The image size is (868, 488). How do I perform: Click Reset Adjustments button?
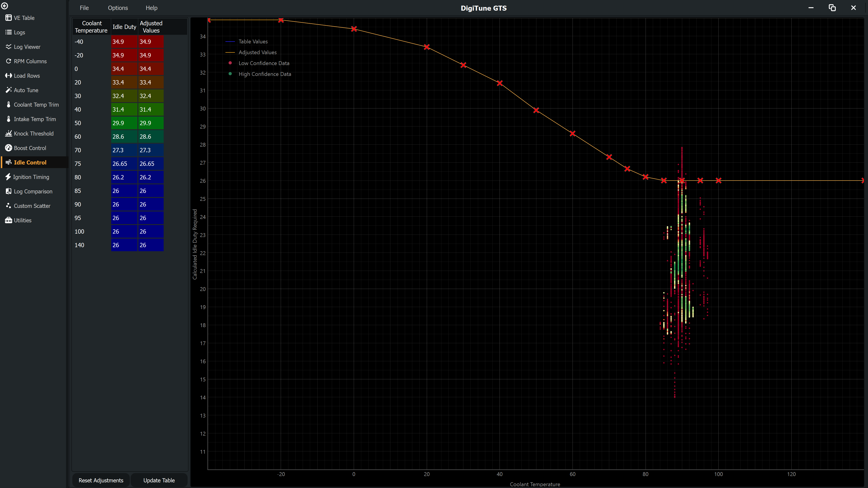pos(101,480)
